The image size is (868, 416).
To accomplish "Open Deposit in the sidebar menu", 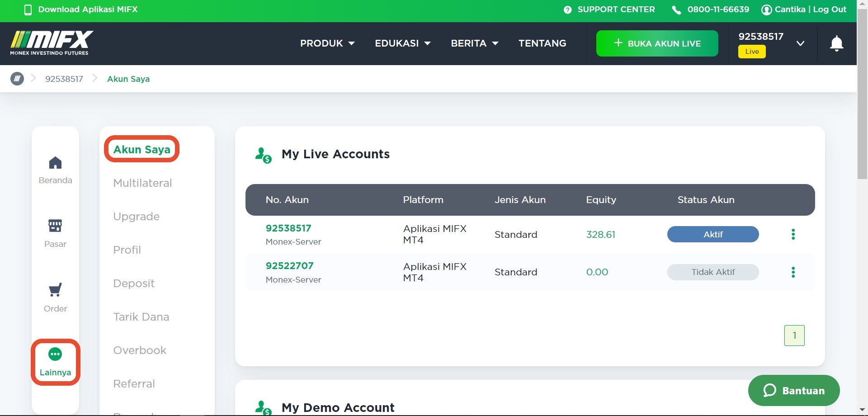I will [133, 283].
